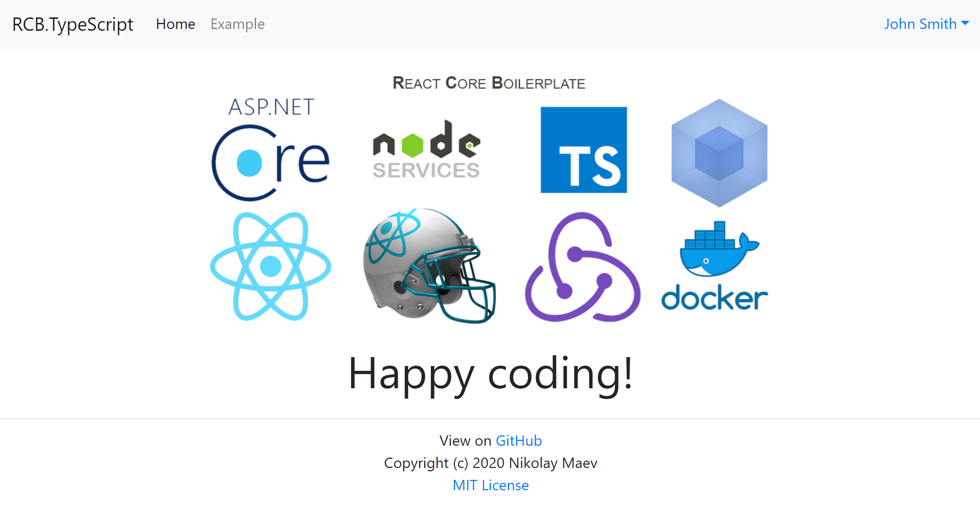Screen dimensions: 980x511
Task: Click the blue TypeScript TS logo
Action: click(x=584, y=150)
